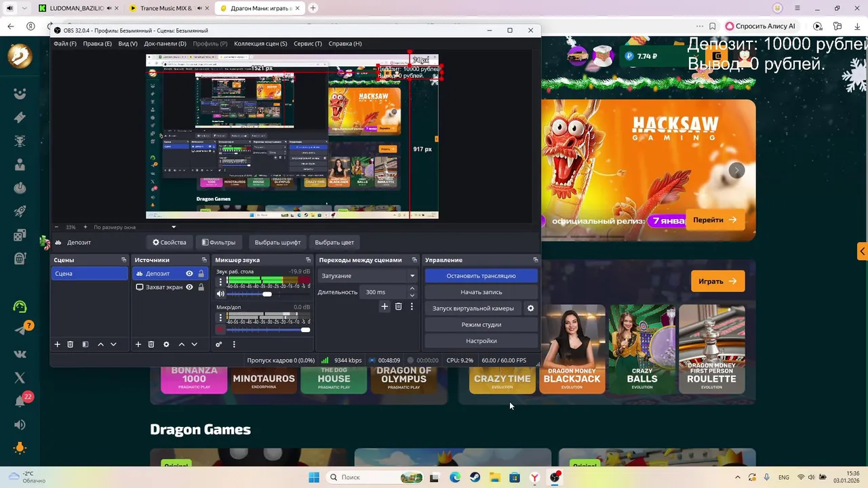Open the Файл (F) menu

65,43
